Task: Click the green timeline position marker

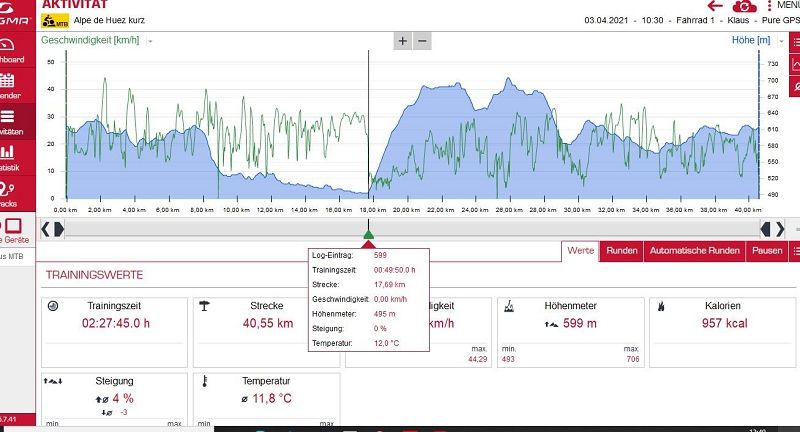Action: (369, 234)
